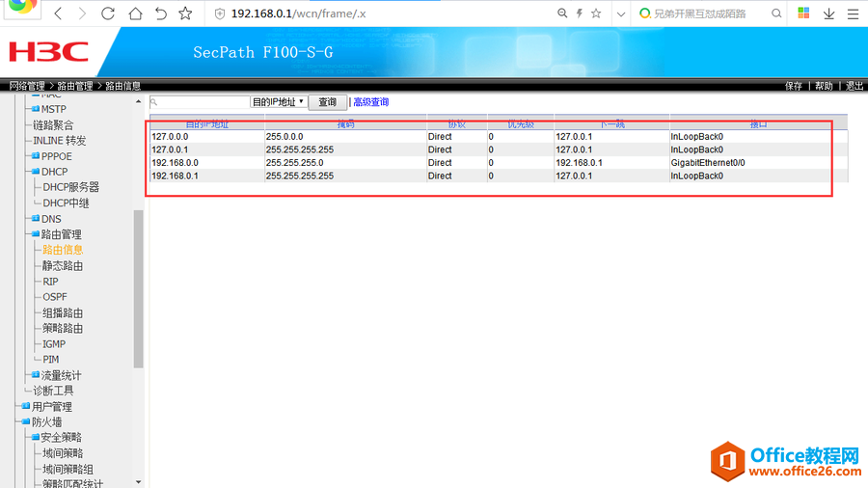Open 链路聚合 in the sidebar
868x488 pixels.
pyautogui.click(x=53, y=125)
